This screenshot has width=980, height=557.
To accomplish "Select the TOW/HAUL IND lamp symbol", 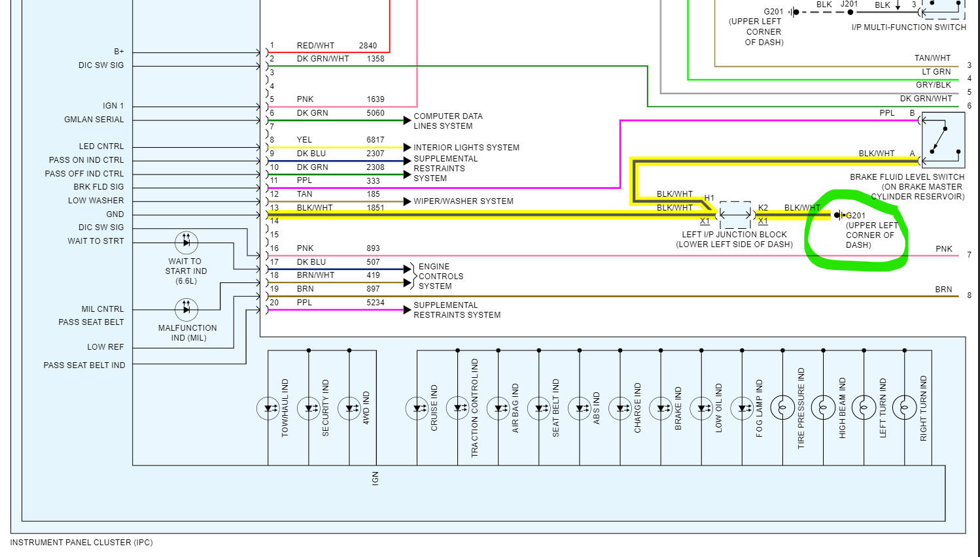I will pyautogui.click(x=268, y=407).
